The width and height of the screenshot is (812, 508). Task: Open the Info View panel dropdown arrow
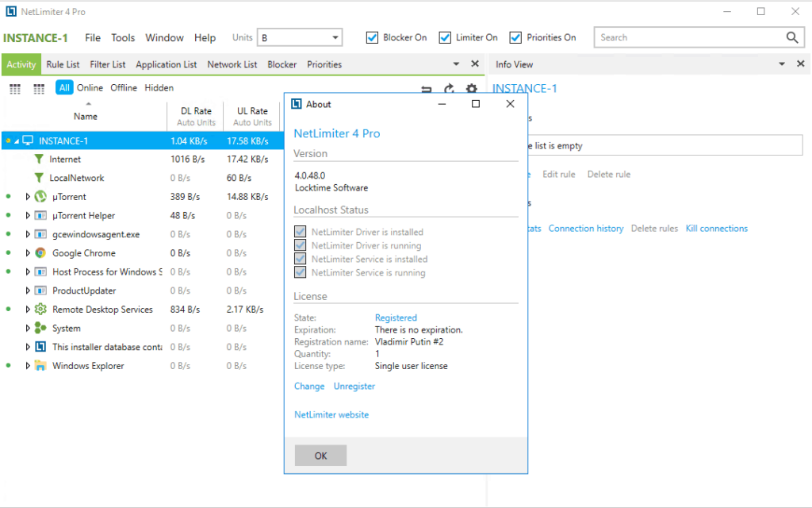(782, 63)
